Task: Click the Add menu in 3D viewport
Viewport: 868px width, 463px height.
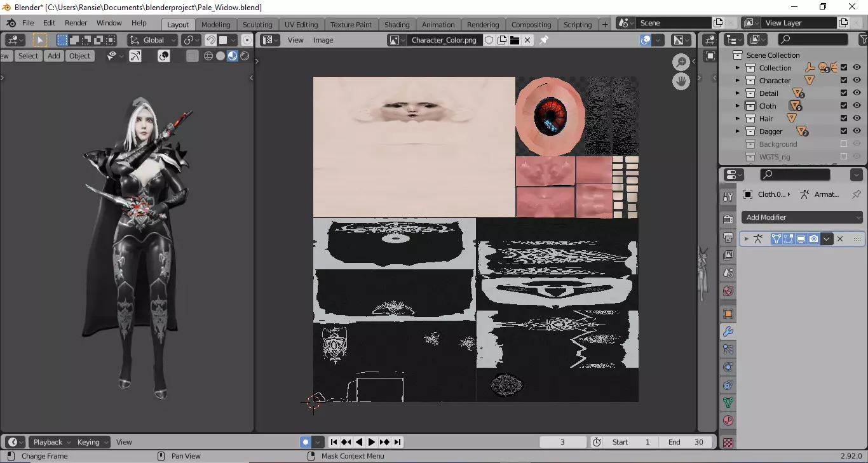Action: pyautogui.click(x=54, y=56)
